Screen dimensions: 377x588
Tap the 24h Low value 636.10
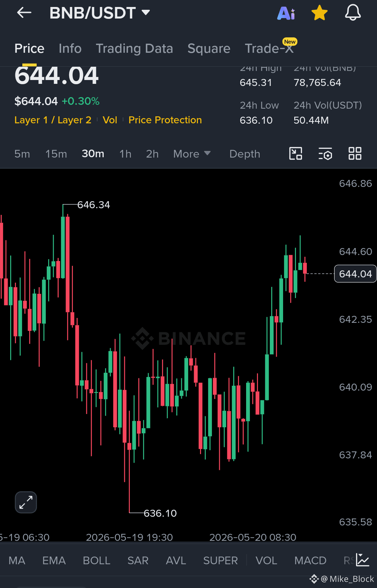click(x=256, y=121)
